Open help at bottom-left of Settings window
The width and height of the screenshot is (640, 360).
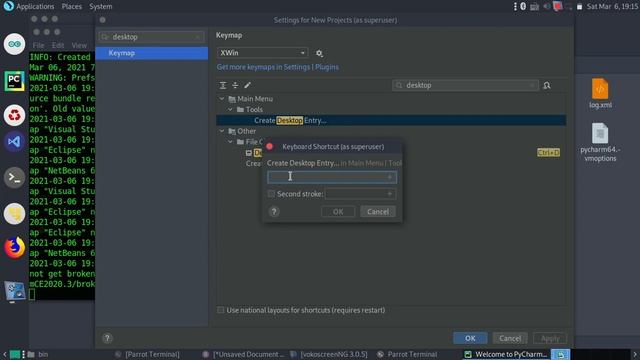(107, 338)
